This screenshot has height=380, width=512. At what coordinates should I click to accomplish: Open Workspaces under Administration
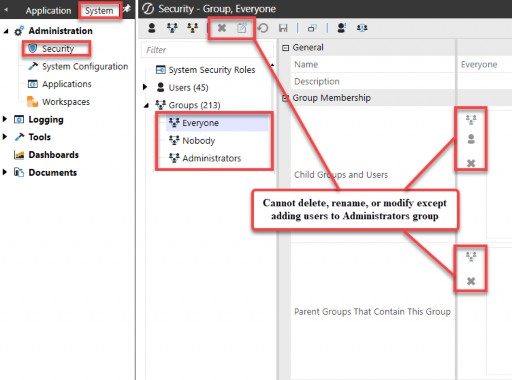point(66,102)
